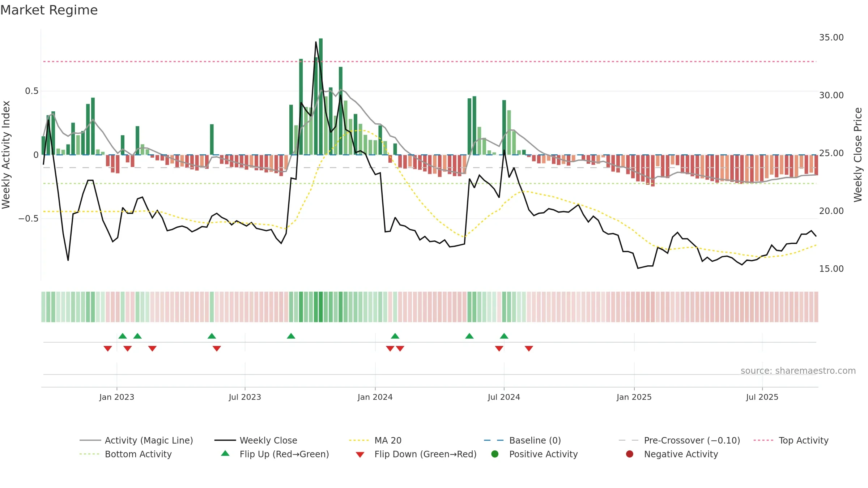Click the 20.00 price axis label
The image size is (868, 488).
[831, 211]
